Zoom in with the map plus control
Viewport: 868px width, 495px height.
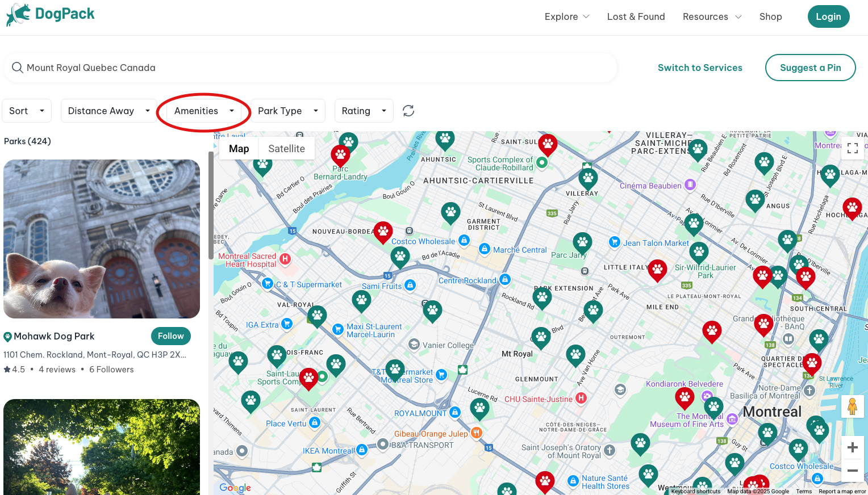(853, 447)
